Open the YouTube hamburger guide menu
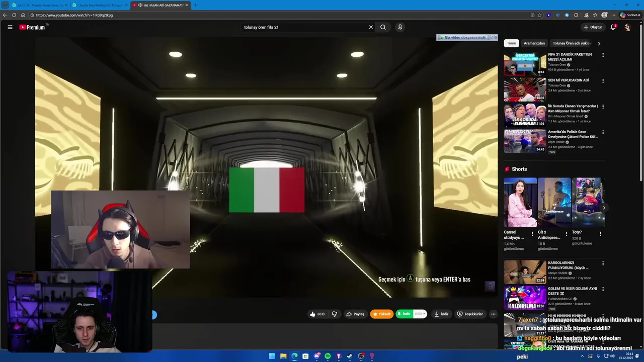Viewport: 644px width, 362px height. 10,27
